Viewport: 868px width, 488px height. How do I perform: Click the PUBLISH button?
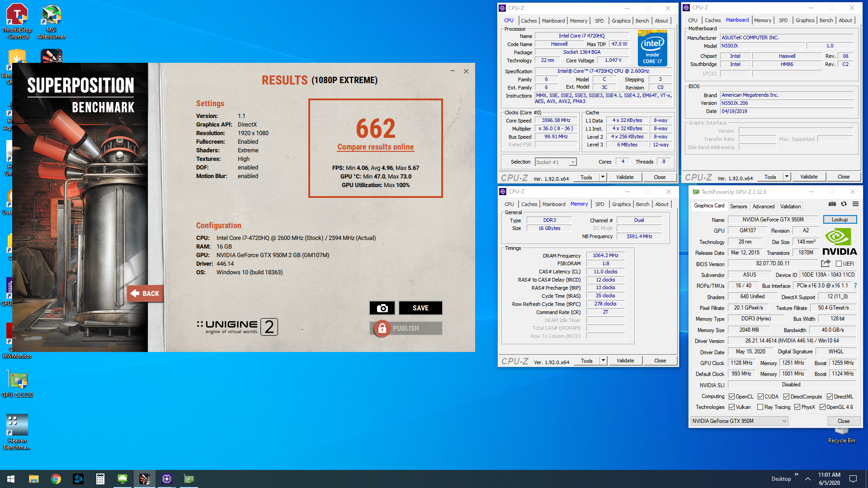click(x=406, y=328)
